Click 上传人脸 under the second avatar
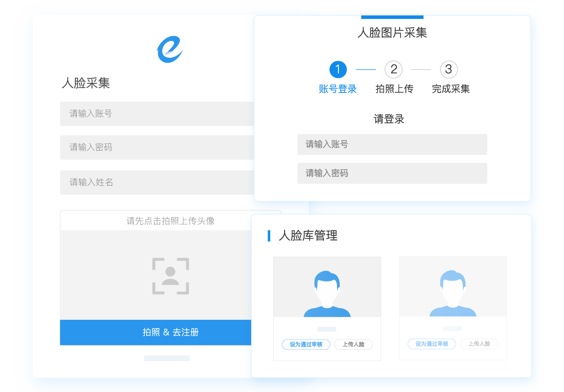The image size is (564, 392). pos(479,344)
